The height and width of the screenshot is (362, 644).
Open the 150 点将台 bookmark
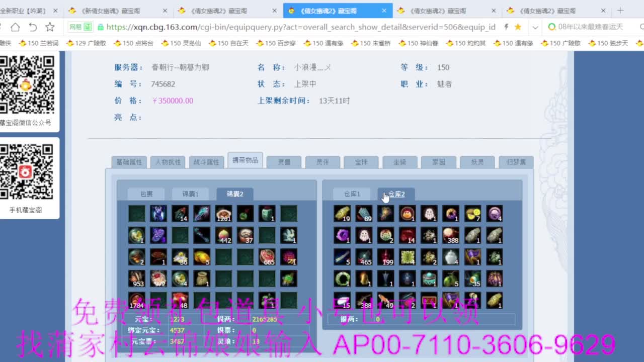134,43
